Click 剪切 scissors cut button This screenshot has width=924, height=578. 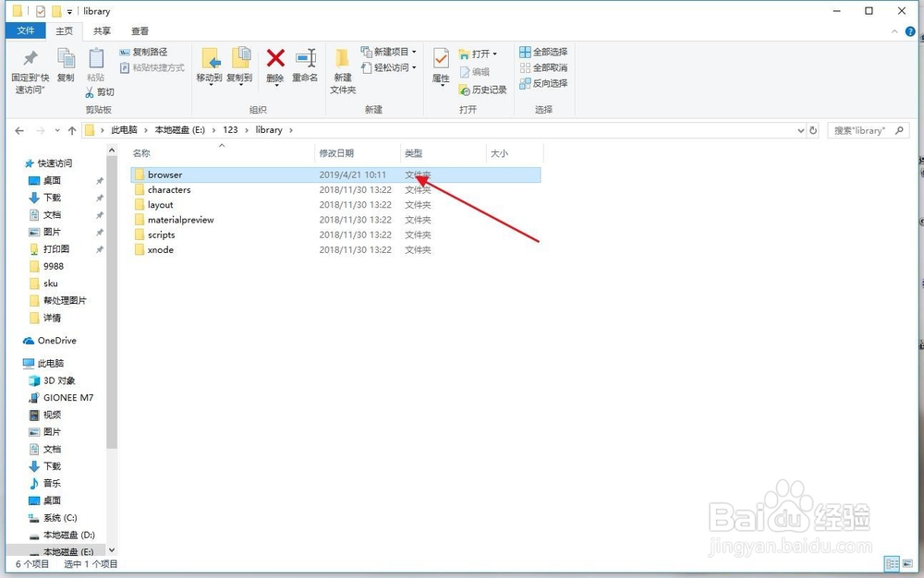100,91
